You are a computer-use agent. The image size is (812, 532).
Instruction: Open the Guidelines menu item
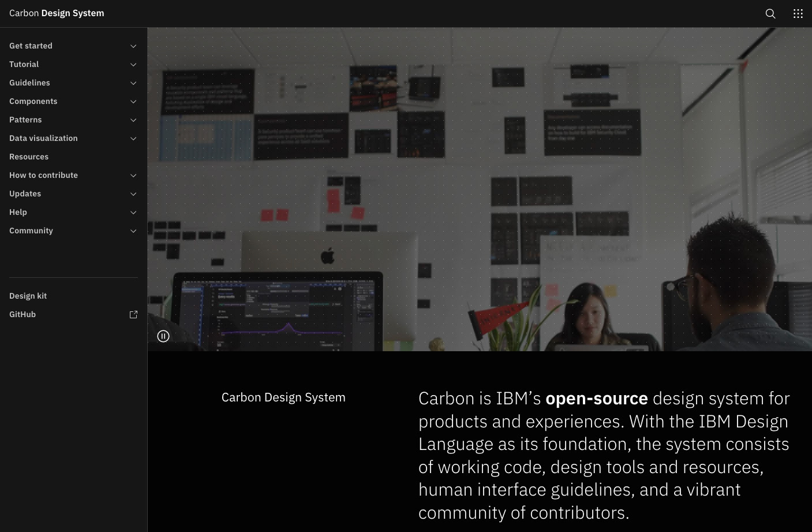click(73, 83)
